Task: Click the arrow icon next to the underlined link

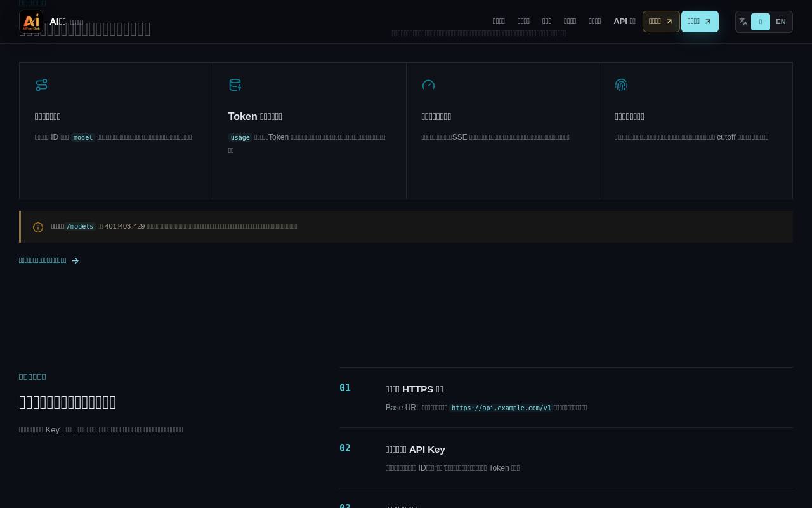Action: pos(75,261)
